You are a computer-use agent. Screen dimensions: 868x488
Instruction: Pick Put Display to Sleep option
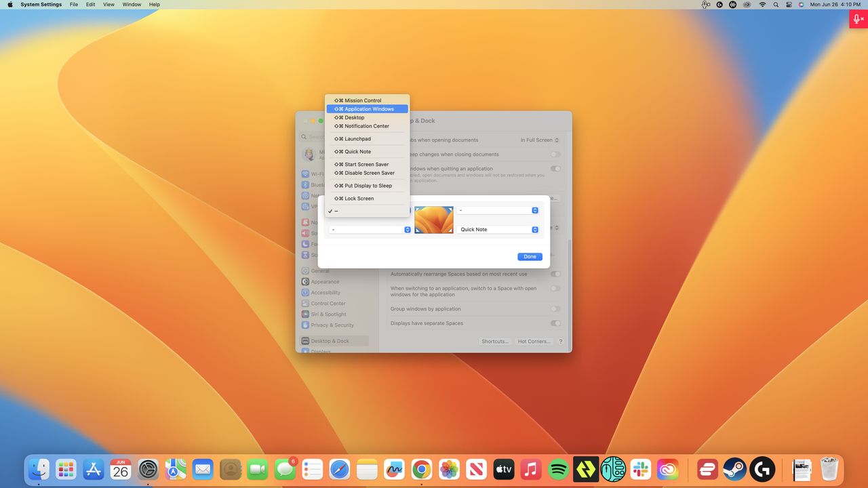[367, 186]
